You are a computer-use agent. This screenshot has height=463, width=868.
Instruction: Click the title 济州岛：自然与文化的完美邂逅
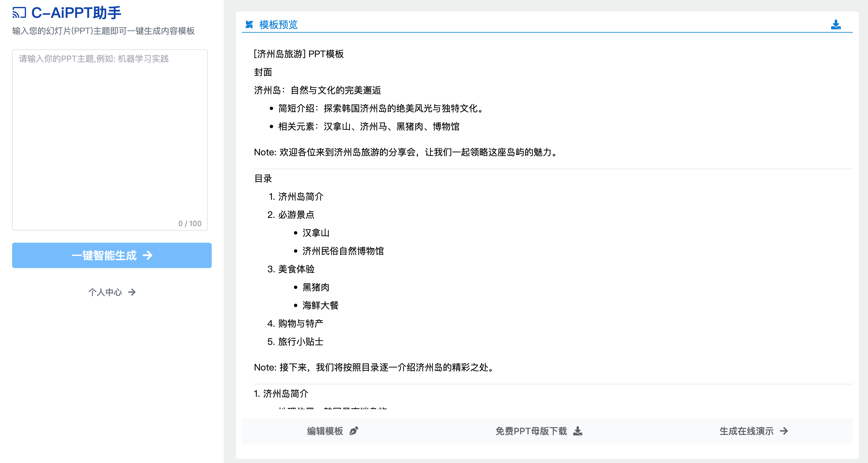click(x=318, y=90)
